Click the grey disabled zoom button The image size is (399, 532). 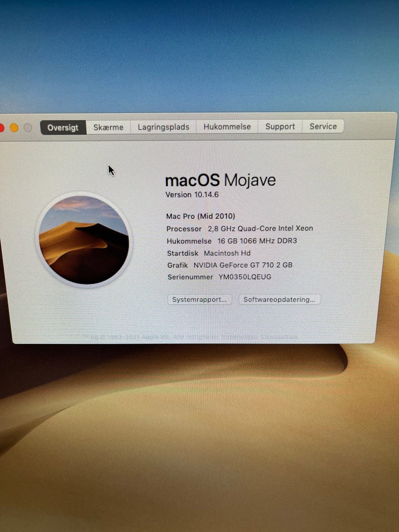point(28,128)
